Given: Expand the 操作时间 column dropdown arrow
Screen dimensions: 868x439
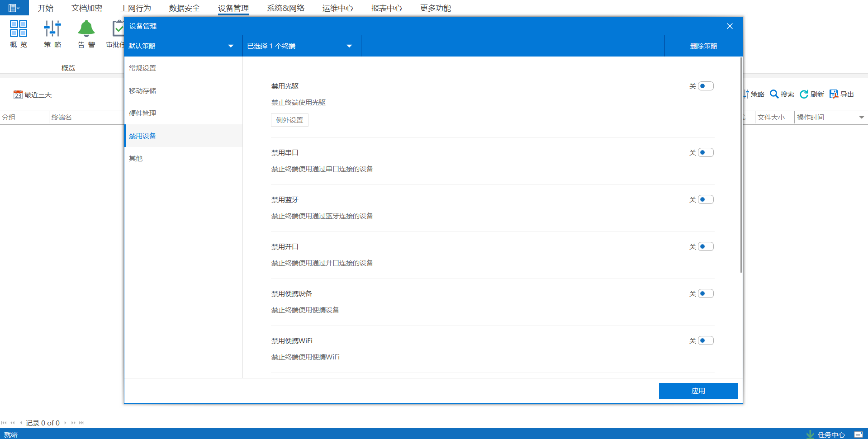Looking at the screenshot, I should pos(861,118).
